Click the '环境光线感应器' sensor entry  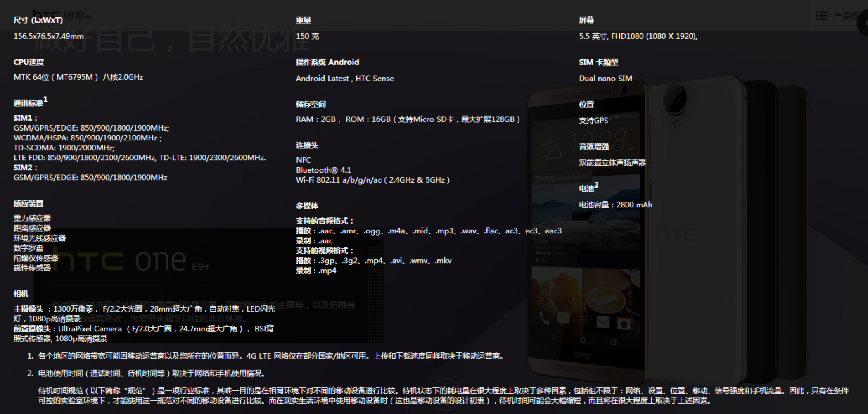40,238
